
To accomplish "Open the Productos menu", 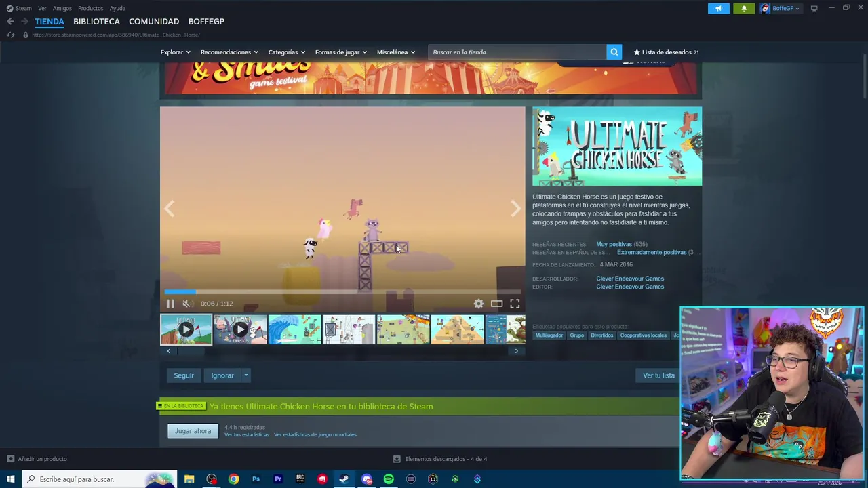I will coord(90,8).
